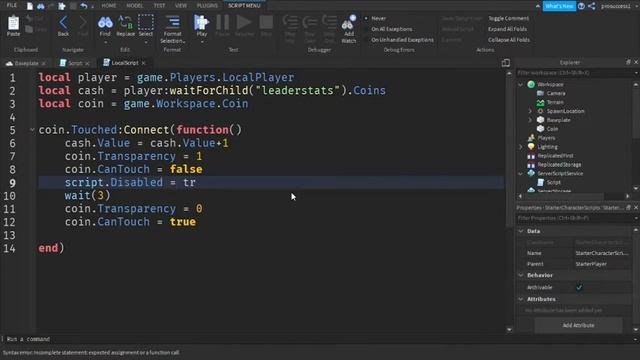This screenshot has height=360, width=640.
Task: Switch to the TEST ribbon tab
Action: (x=159, y=6)
